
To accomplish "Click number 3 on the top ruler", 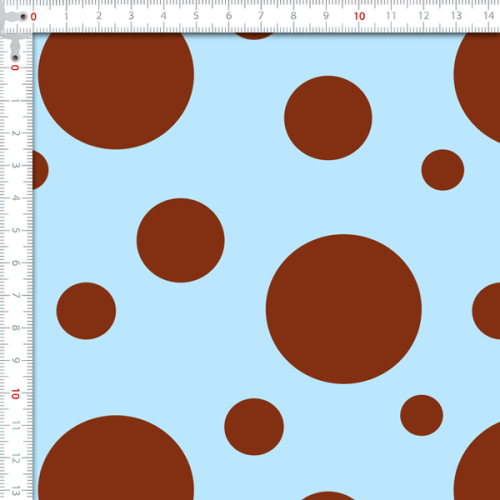I will 131,16.
